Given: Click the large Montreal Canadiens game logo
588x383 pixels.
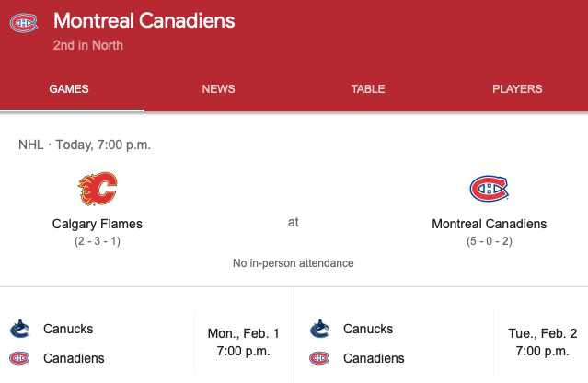Looking at the screenshot, I should point(489,190).
